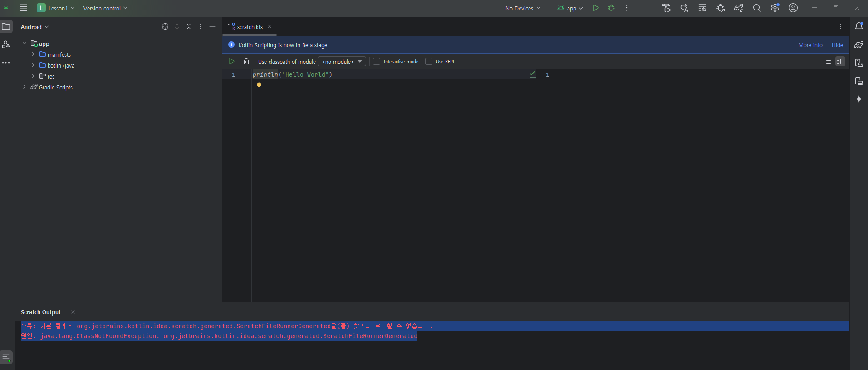Close the Scratch Output panel
Viewport: 868px width, 370px height.
73,312
